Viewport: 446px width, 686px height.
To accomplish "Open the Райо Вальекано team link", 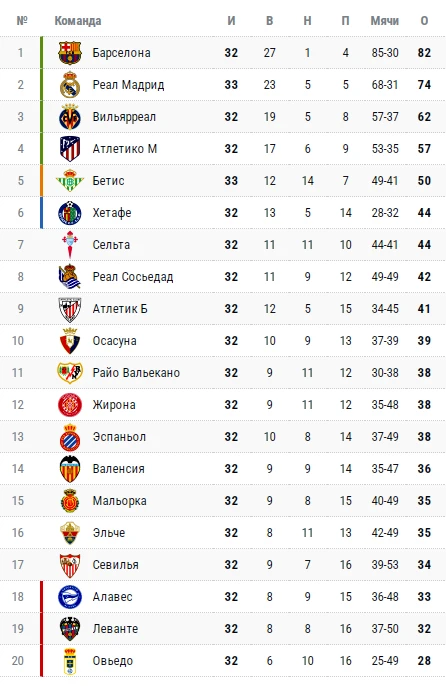I will [136, 373].
